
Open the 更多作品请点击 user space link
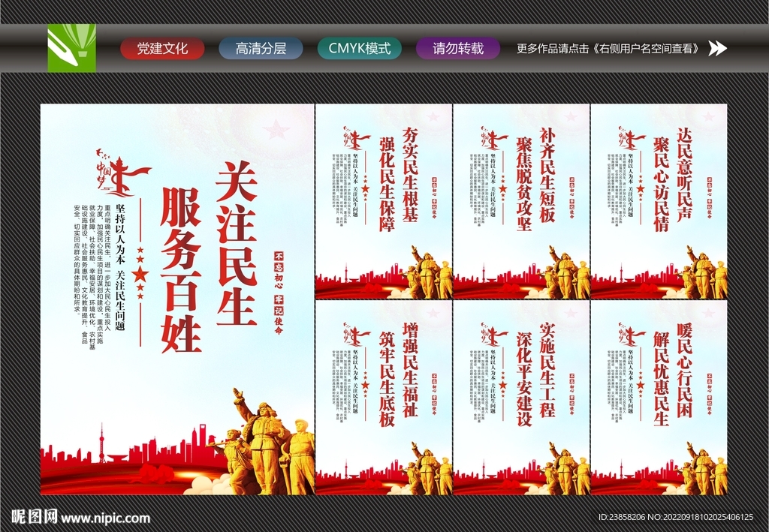[x=610, y=49]
